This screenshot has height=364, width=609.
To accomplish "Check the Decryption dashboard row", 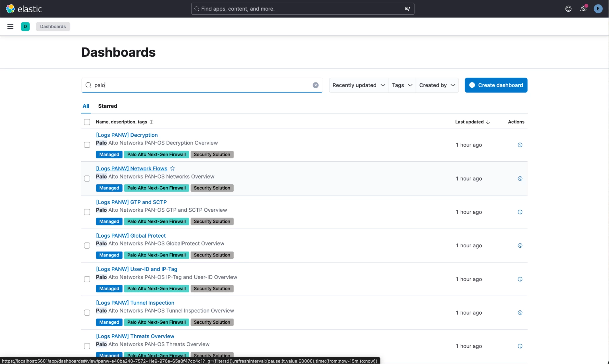I will pos(87,145).
